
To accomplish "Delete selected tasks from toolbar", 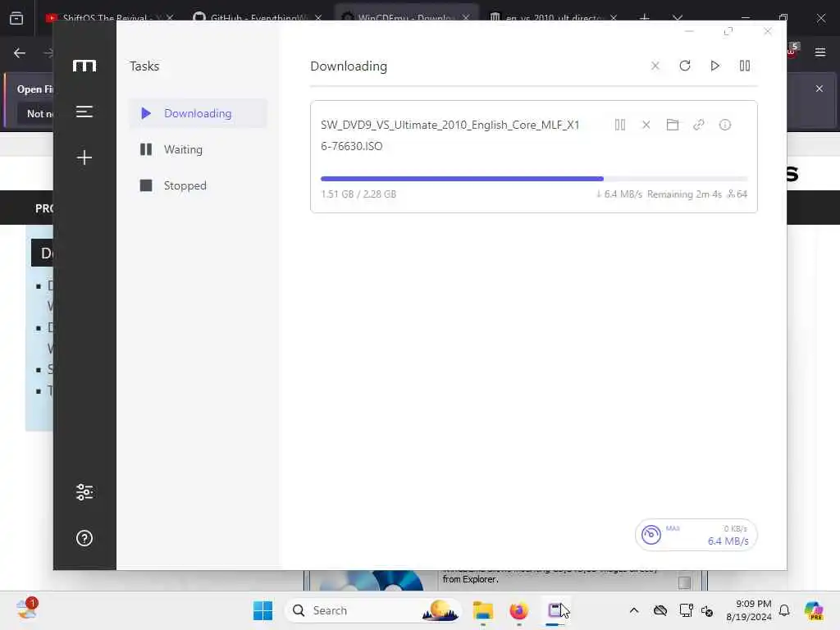I will click(x=655, y=66).
